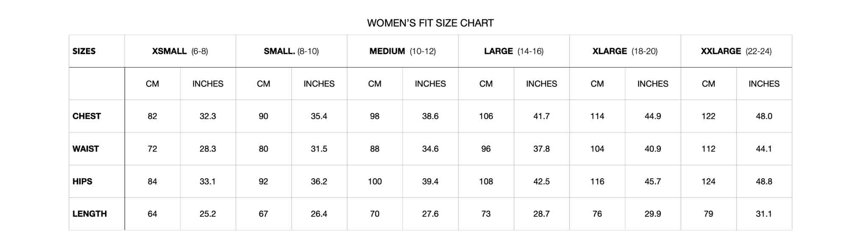
Task: Select the XXLARGE (22-24) column header
Action: point(736,51)
